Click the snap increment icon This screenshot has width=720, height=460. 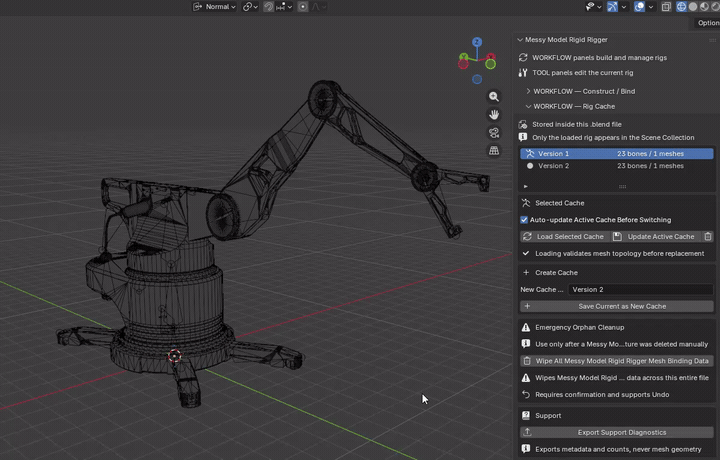(x=281, y=6)
